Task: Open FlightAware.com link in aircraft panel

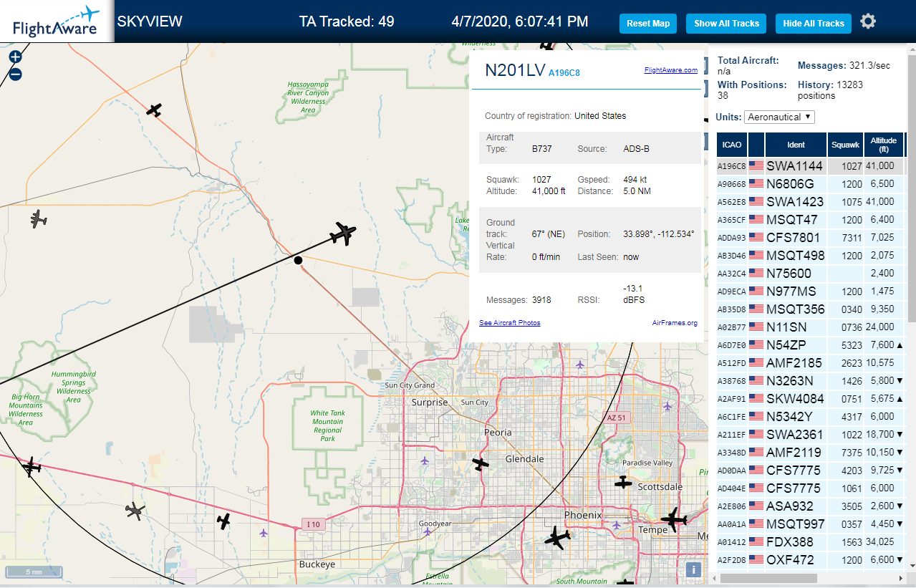Action: [x=670, y=70]
